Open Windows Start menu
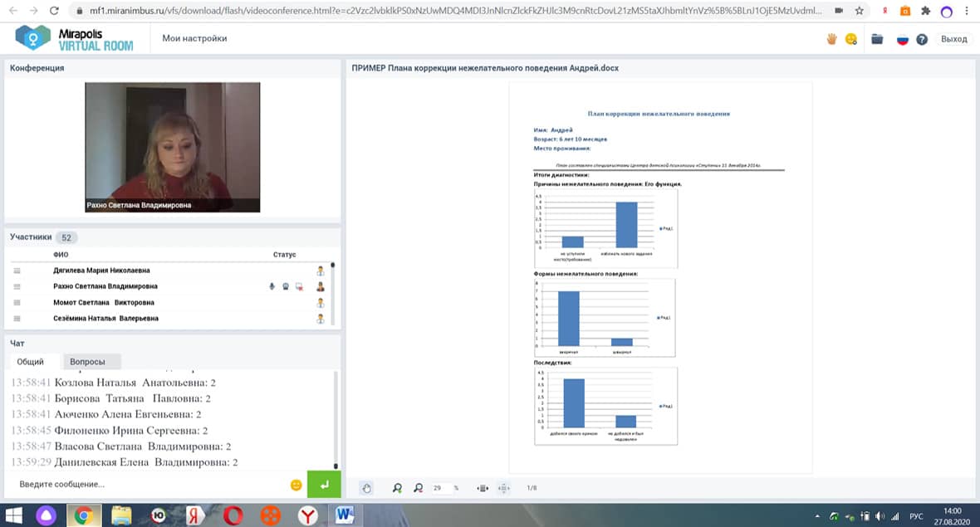The width and height of the screenshot is (980, 527). click(x=14, y=515)
